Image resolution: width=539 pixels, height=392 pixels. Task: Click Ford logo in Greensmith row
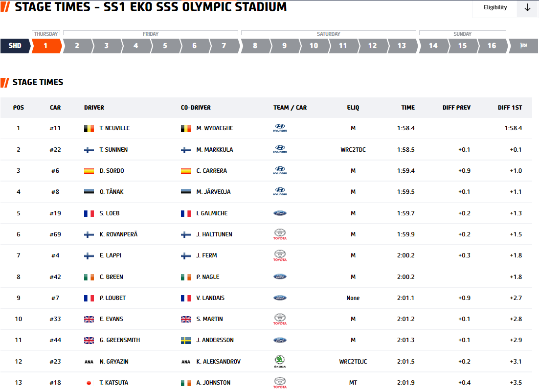pos(280,340)
